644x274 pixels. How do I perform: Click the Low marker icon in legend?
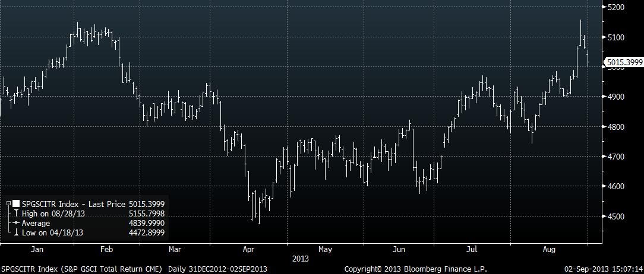tap(16, 232)
